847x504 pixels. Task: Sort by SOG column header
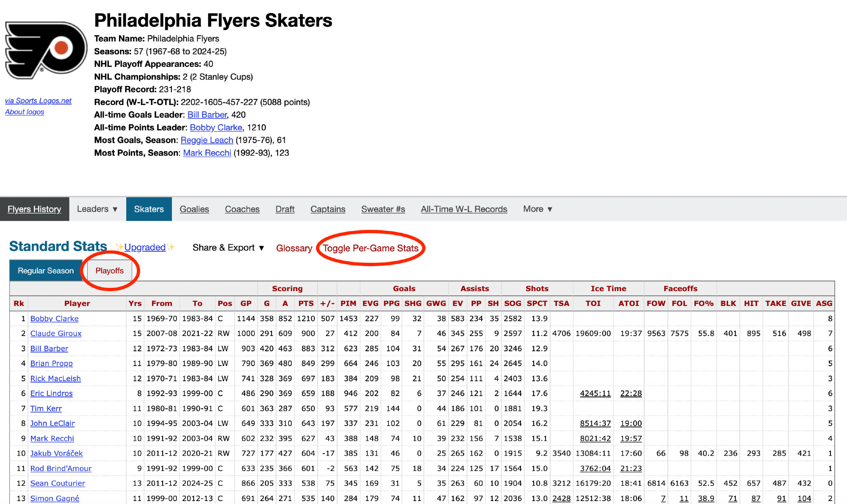click(512, 303)
